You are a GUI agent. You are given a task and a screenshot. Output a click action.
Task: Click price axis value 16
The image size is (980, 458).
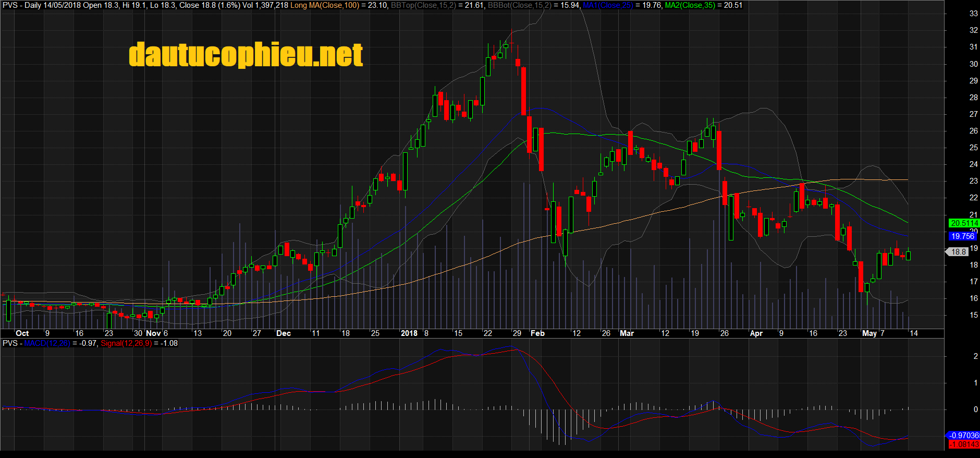[x=974, y=298]
